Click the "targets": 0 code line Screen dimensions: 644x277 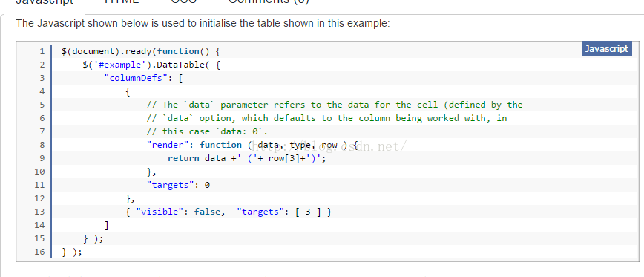(x=178, y=186)
